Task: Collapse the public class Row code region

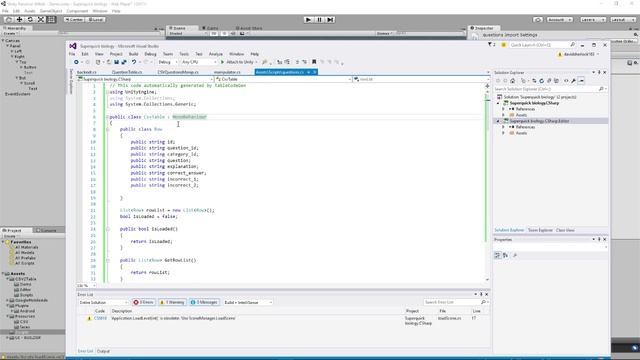Action: coord(108,129)
